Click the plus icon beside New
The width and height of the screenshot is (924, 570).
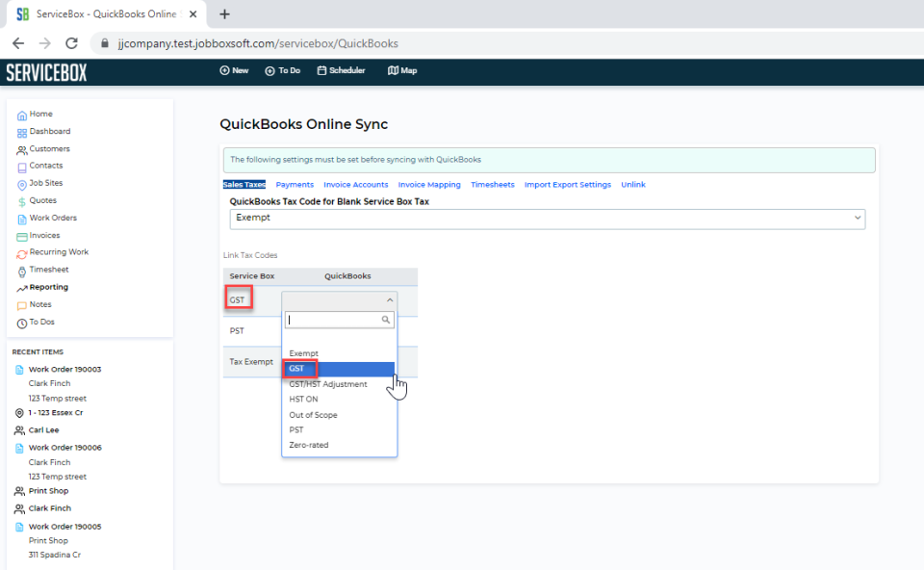click(224, 70)
